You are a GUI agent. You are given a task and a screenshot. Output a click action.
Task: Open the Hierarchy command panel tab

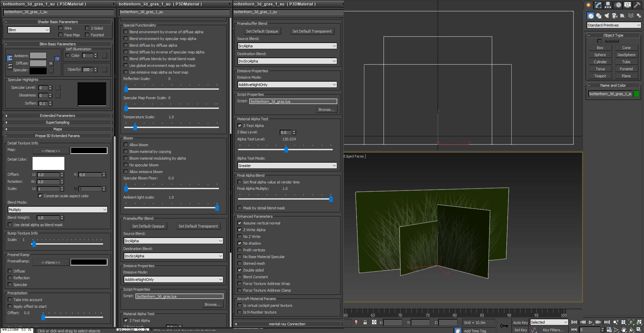(608, 5)
